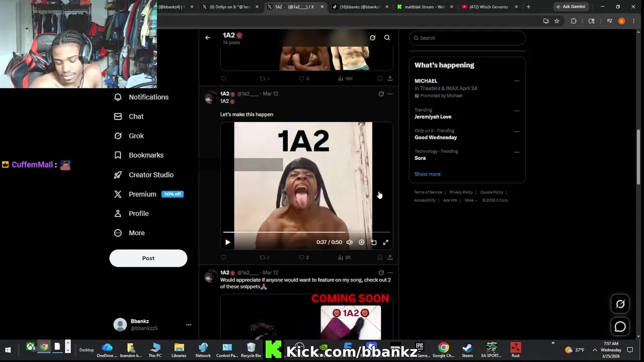Bookmark the "Let's make this happen" post
Screen dimensions: 644x362
tap(380, 257)
